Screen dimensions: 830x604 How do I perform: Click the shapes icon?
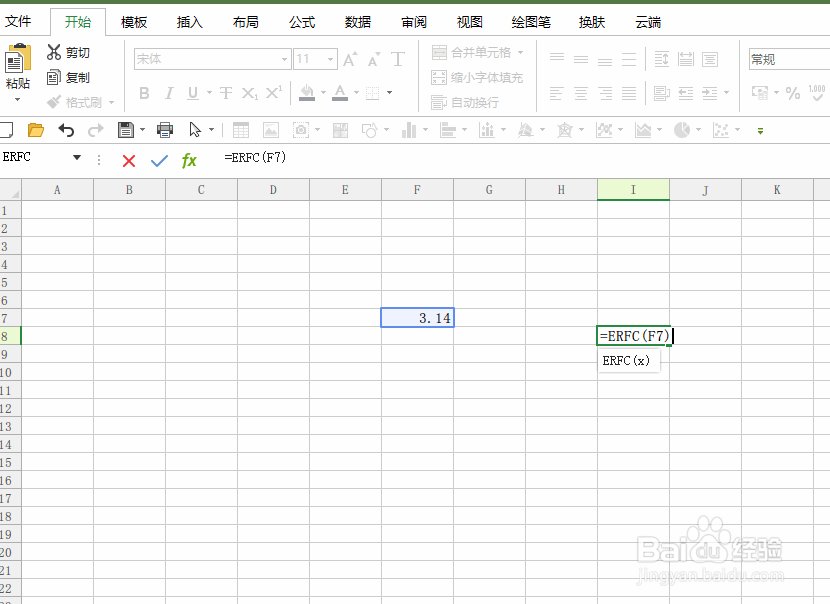[x=369, y=130]
